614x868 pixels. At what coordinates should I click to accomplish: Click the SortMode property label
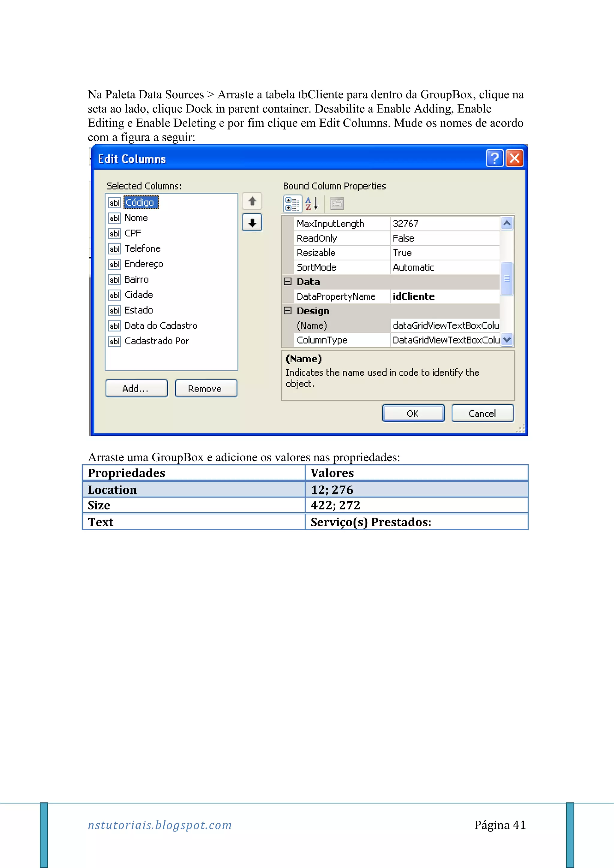(317, 268)
